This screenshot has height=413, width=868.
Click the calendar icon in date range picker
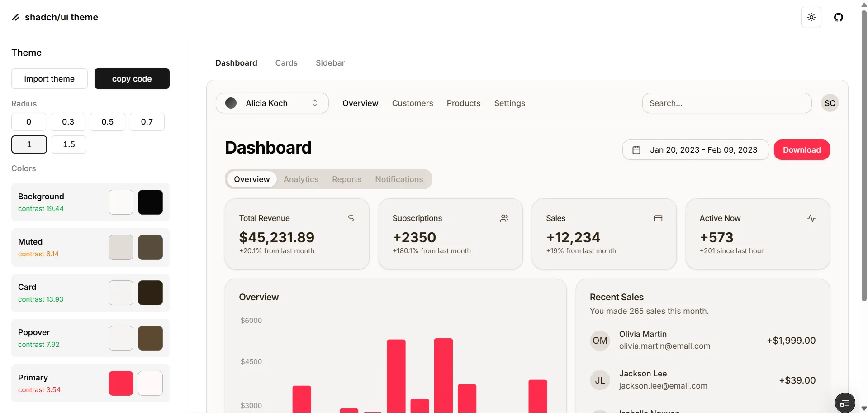pos(636,150)
